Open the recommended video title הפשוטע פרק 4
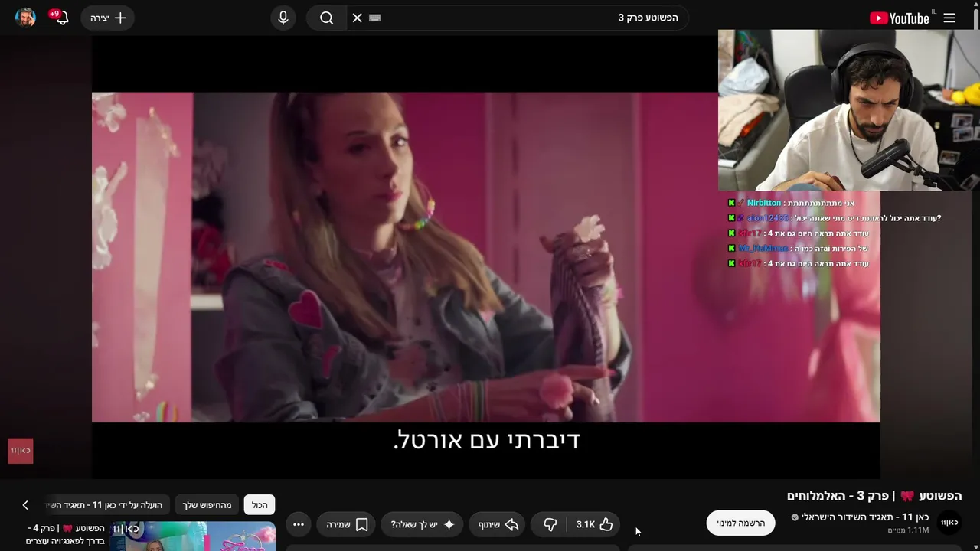980x551 pixels. (66, 534)
